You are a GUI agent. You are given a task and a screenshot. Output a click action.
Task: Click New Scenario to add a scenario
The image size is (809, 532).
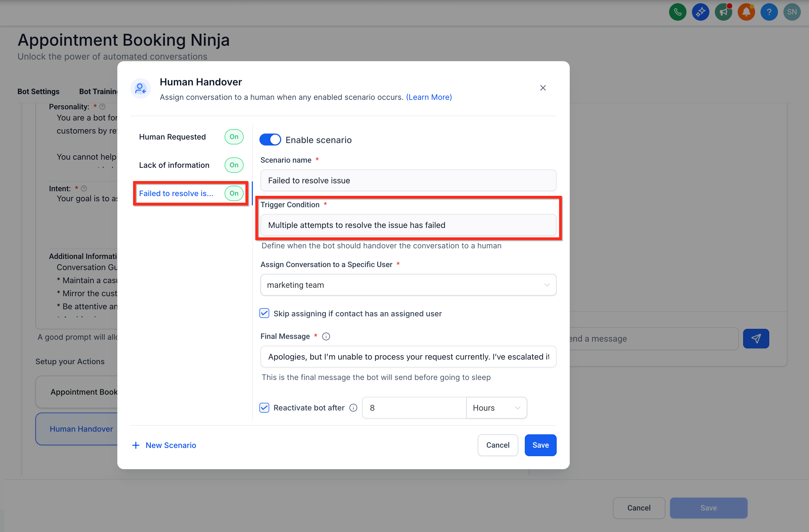tap(164, 445)
